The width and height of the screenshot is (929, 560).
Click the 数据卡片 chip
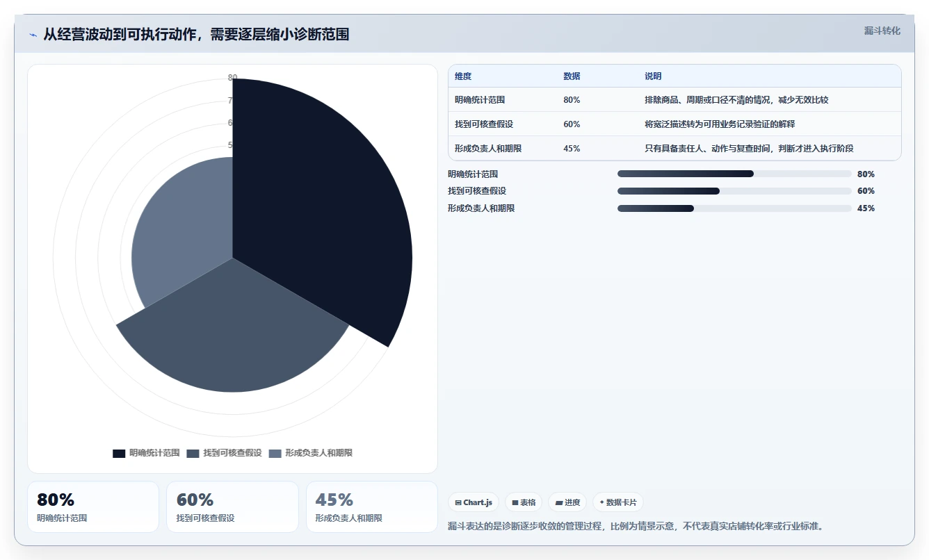tap(618, 502)
